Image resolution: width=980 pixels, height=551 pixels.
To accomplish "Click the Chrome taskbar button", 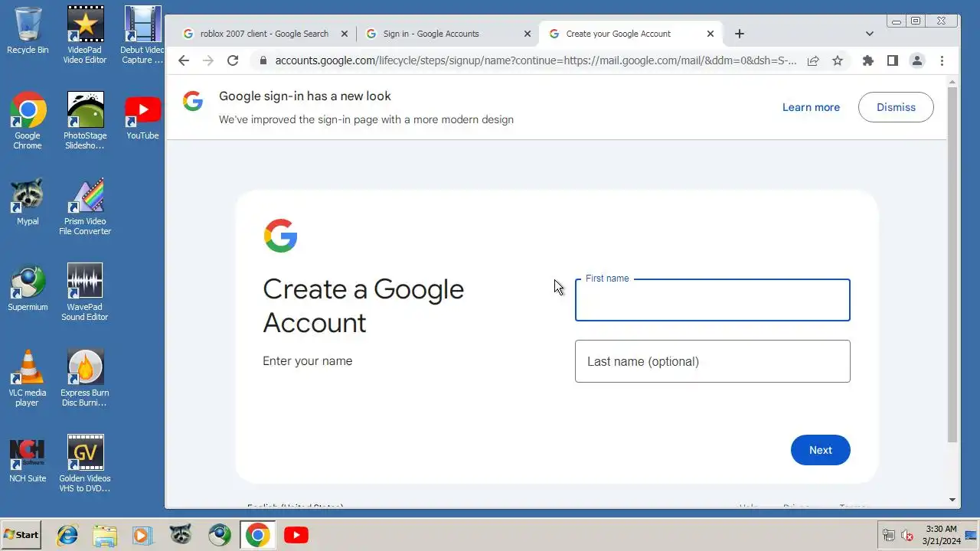I will pyautogui.click(x=257, y=535).
